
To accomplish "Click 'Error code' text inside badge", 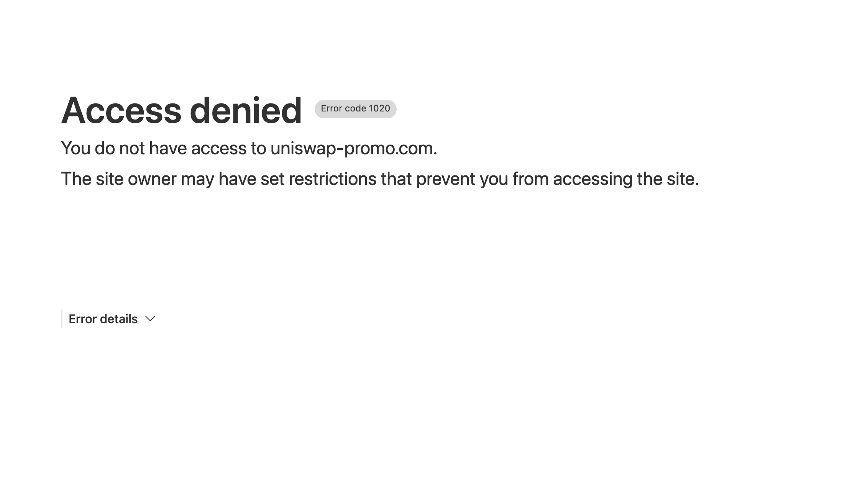I will [343, 109].
